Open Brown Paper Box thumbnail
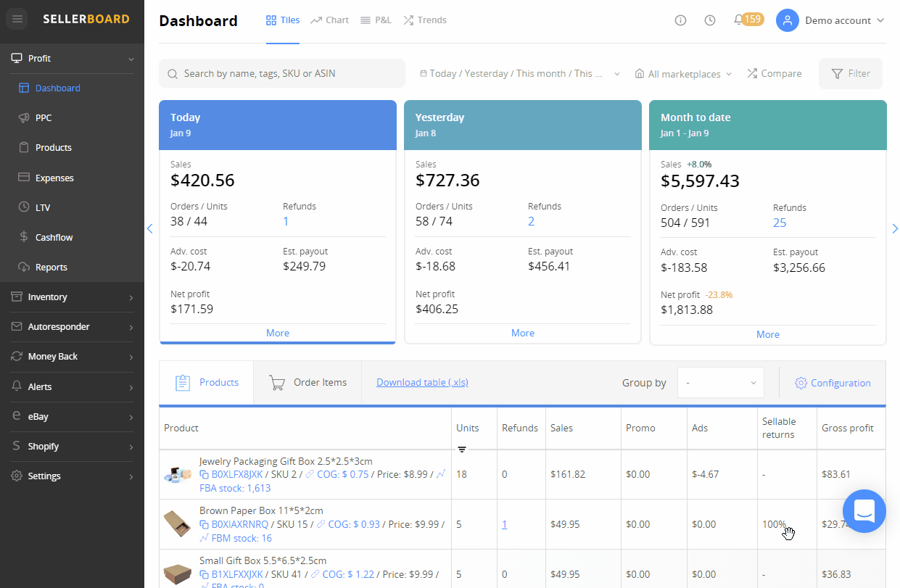The height and width of the screenshot is (588, 900). [x=178, y=523]
